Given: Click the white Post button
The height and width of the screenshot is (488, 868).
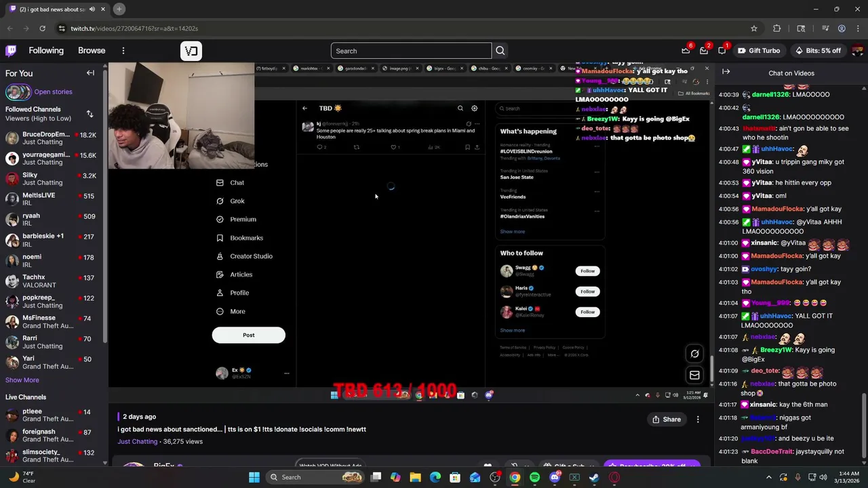Looking at the screenshot, I should click(x=249, y=335).
